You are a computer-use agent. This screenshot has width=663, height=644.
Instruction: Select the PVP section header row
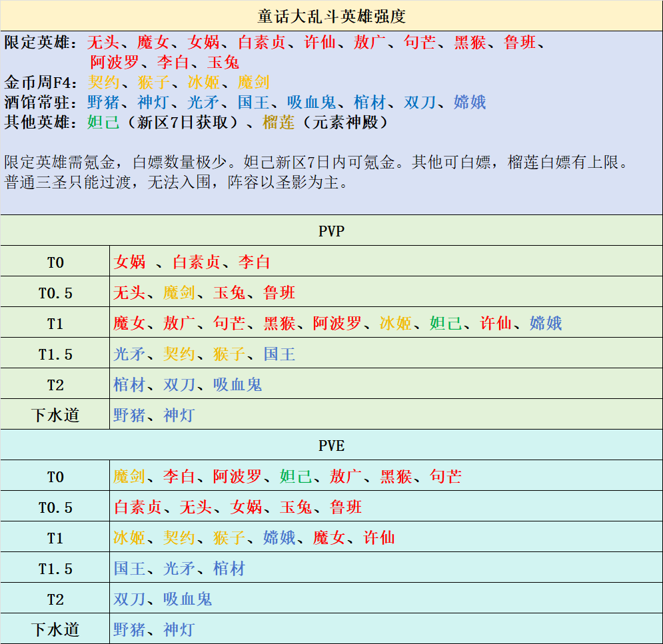point(331,231)
